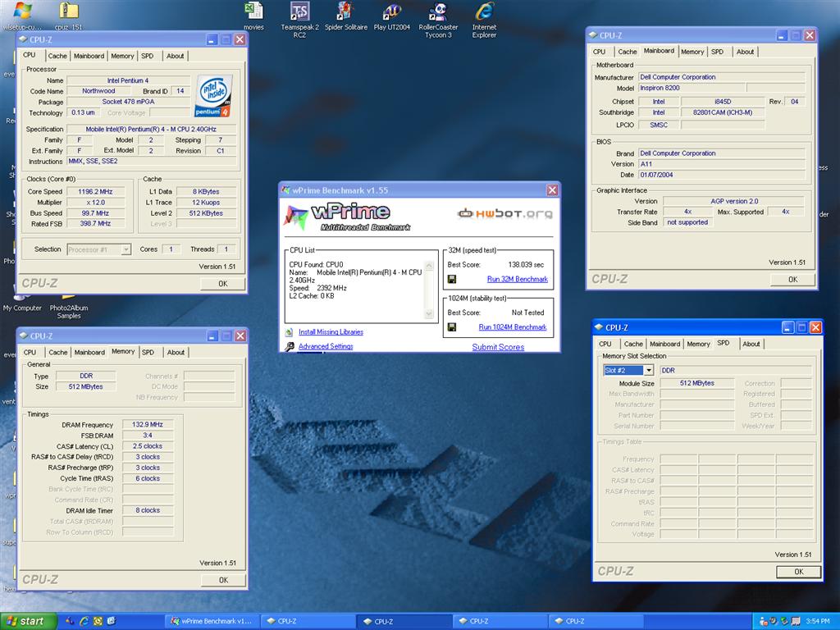Click the Model field showing Inspiron 8200
Image resolution: width=840 pixels, height=630 pixels.
point(691,88)
